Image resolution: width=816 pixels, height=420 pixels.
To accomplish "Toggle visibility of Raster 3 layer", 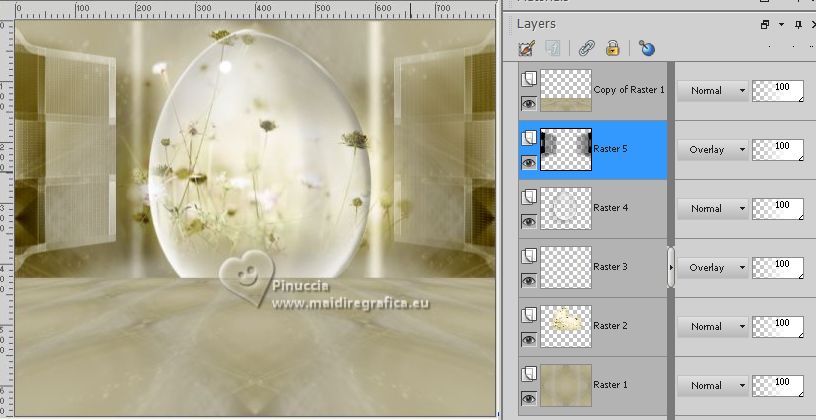I will (529, 281).
